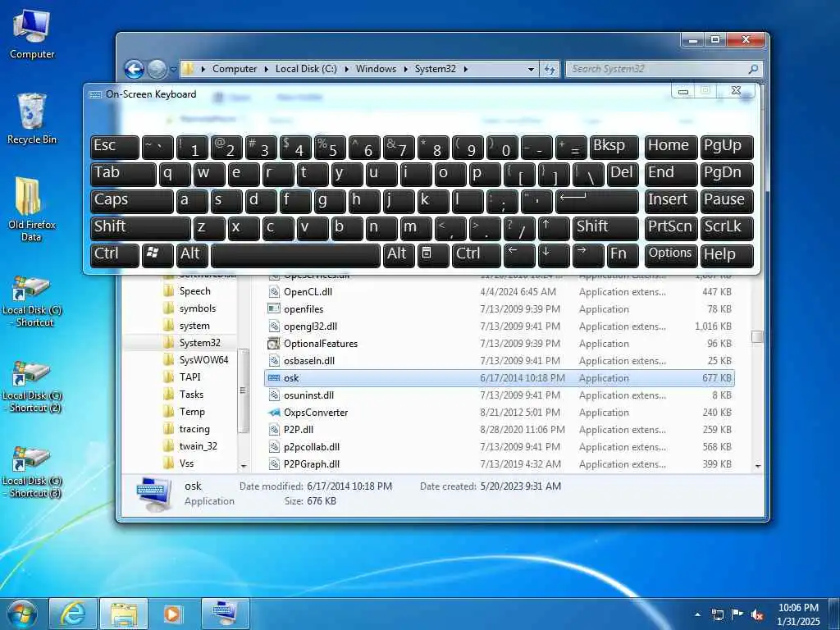The width and height of the screenshot is (840, 630).
Task: Click the Computer breadcrumb segment
Action: point(234,69)
